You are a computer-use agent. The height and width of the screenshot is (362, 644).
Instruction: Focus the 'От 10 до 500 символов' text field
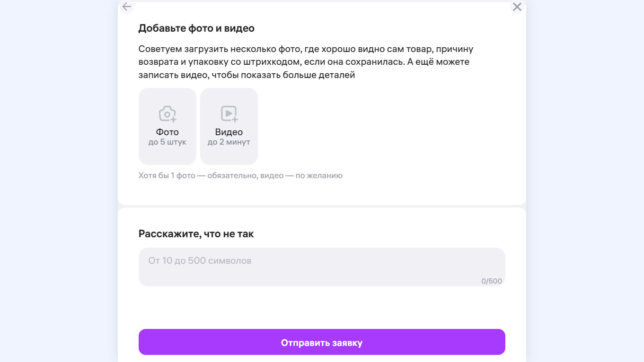click(322, 267)
